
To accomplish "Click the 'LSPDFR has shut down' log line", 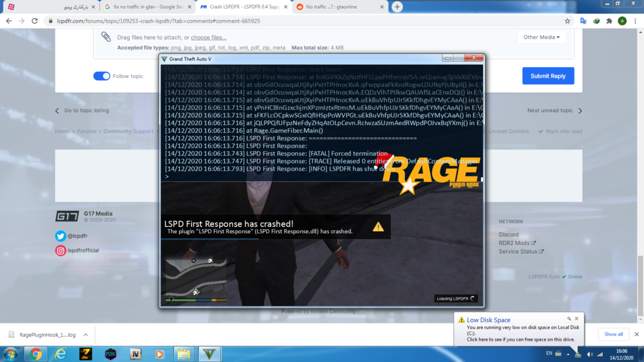I will click(x=280, y=169).
